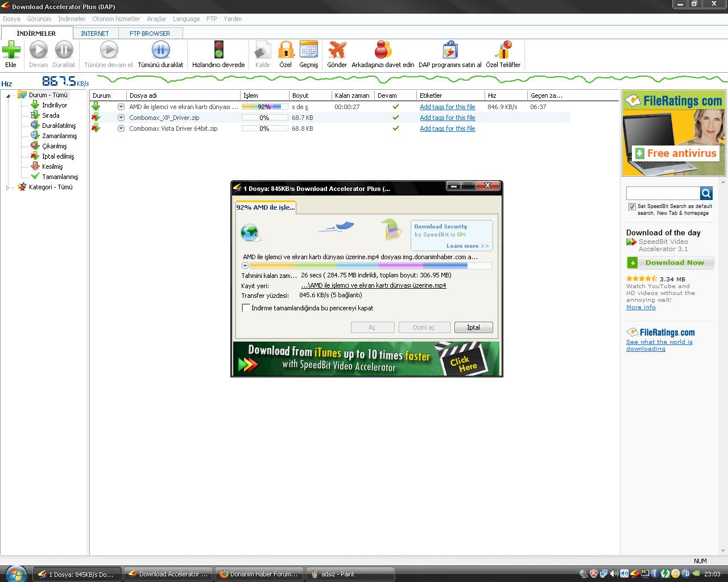
Task: Click the Devam play toolbar icon
Action: pos(39,50)
